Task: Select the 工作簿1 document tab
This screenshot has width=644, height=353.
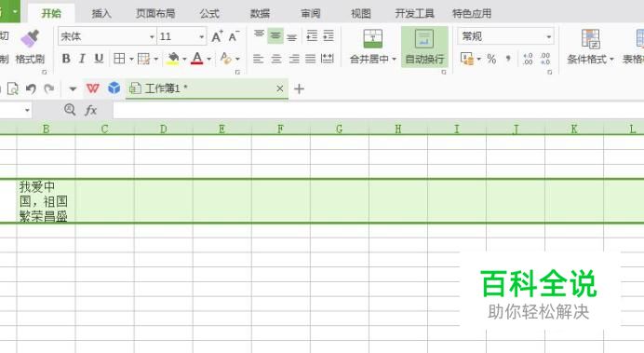Action: pos(207,88)
